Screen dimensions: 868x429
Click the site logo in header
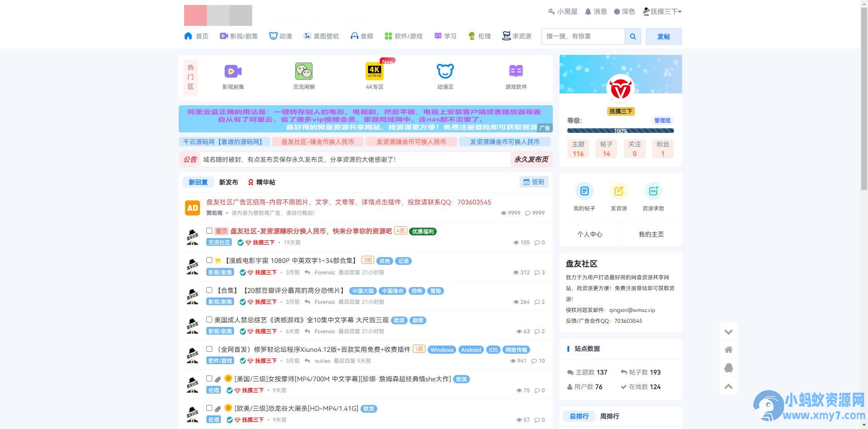218,15
